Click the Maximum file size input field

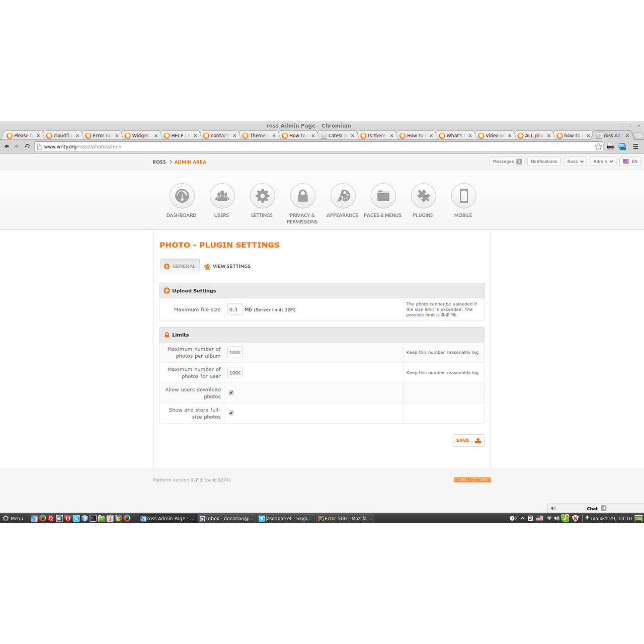click(x=234, y=309)
